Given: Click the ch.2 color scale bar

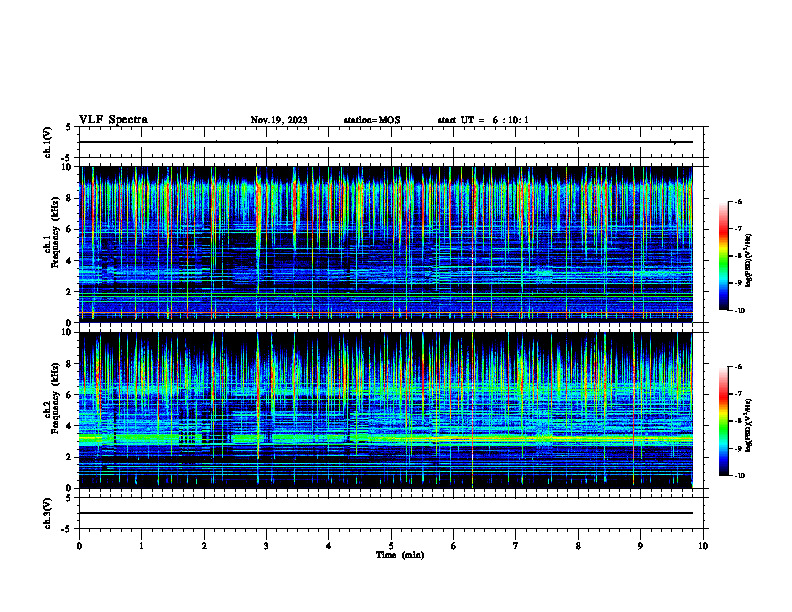Looking at the screenshot, I should [x=724, y=421].
